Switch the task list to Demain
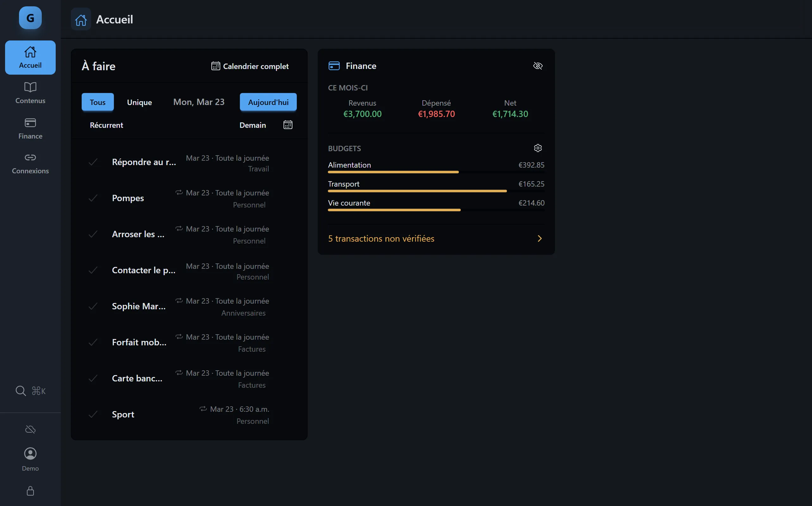Screen dimensions: 812x506 coord(253,125)
